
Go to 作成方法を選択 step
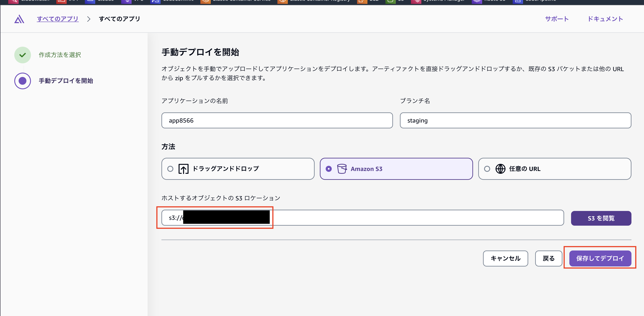tap(60, 55)
